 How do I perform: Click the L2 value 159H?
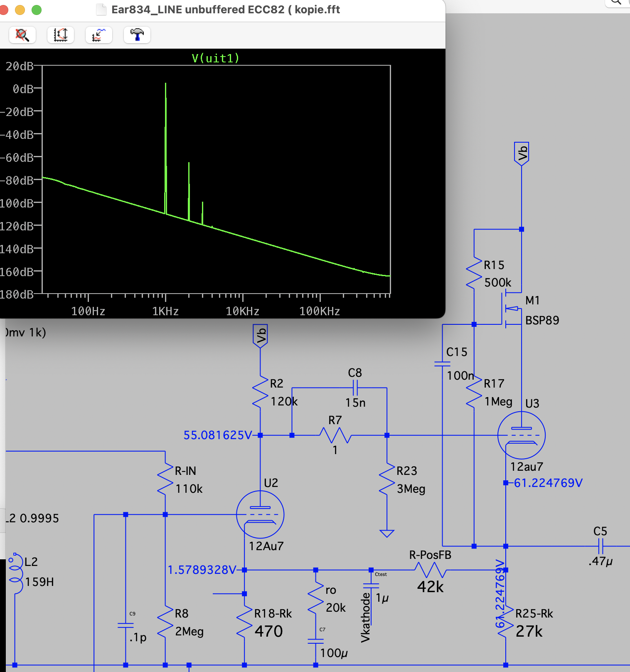tap(39, 582)
